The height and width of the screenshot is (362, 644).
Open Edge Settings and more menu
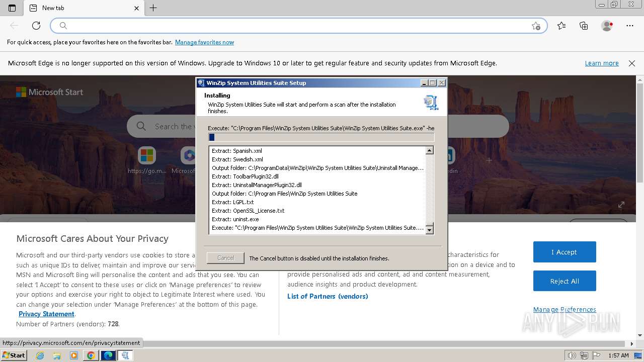(630, 26)
